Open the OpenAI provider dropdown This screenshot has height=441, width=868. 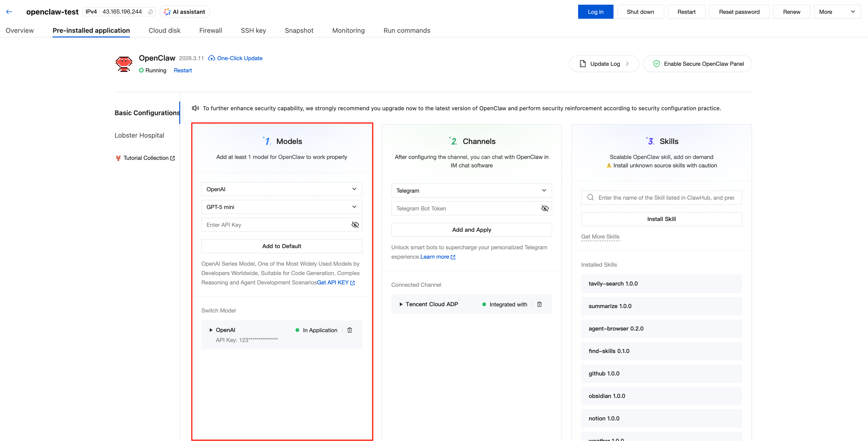(281, 189)
